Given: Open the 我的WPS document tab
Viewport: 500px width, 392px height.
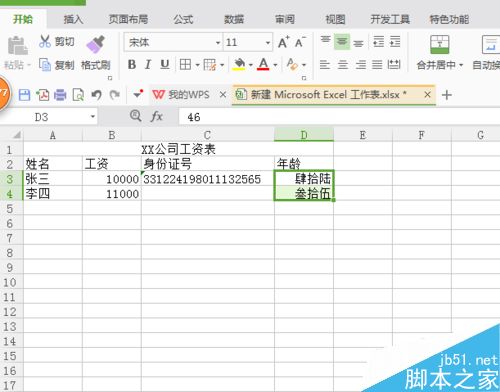Looking at the screenshot, I should (189, 95).
